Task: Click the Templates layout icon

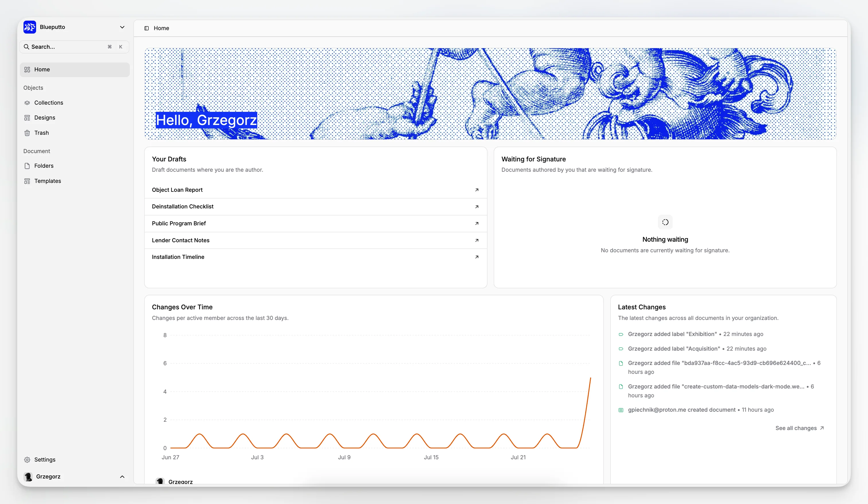Action: pos(27,181)
